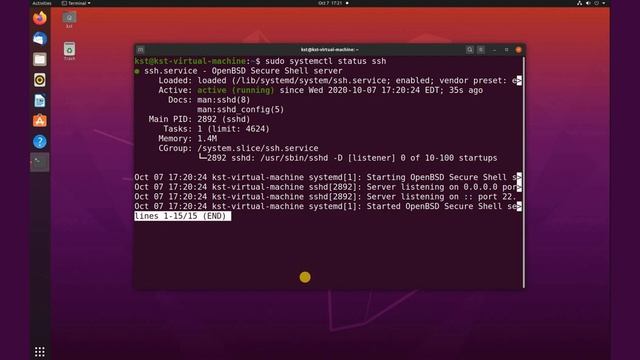
Task: Click the volume icon in top bar
Action: (588, 3)
